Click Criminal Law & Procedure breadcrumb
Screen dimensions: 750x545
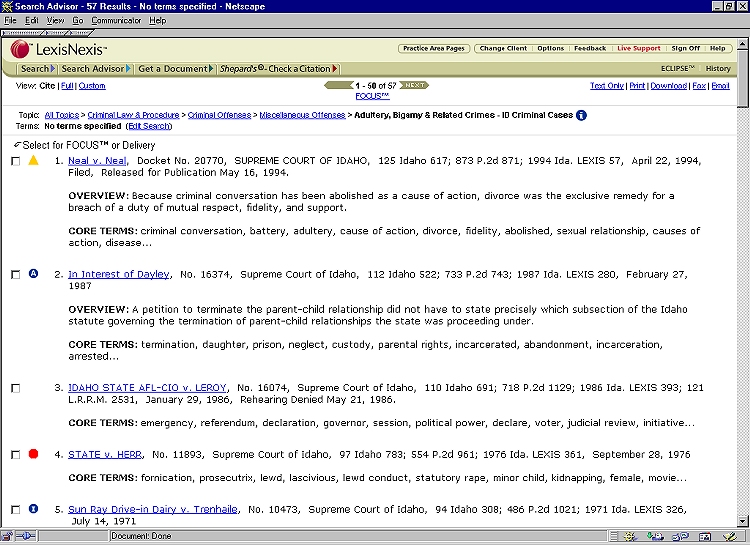click(x=133, y=115)
